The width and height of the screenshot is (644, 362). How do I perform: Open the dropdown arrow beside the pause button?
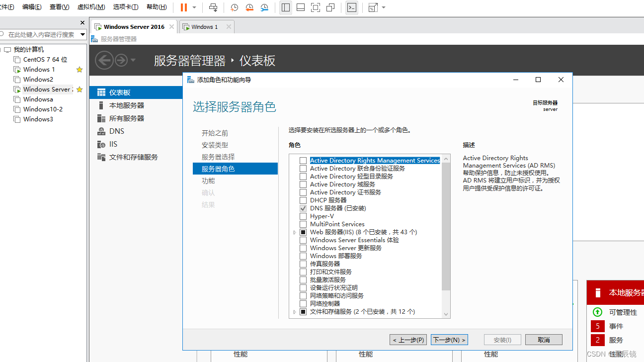click(193, 7)
